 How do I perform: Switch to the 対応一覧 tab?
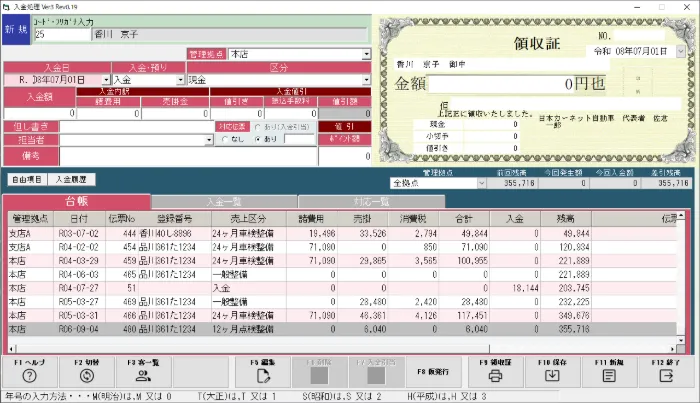pos(371,202)
